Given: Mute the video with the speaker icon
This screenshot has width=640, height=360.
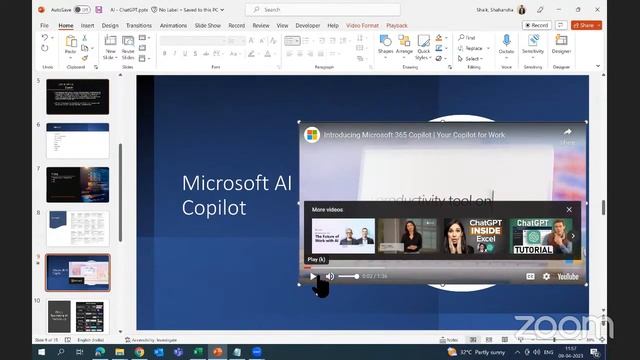Looking at the screenshot, I should (330, 276).
